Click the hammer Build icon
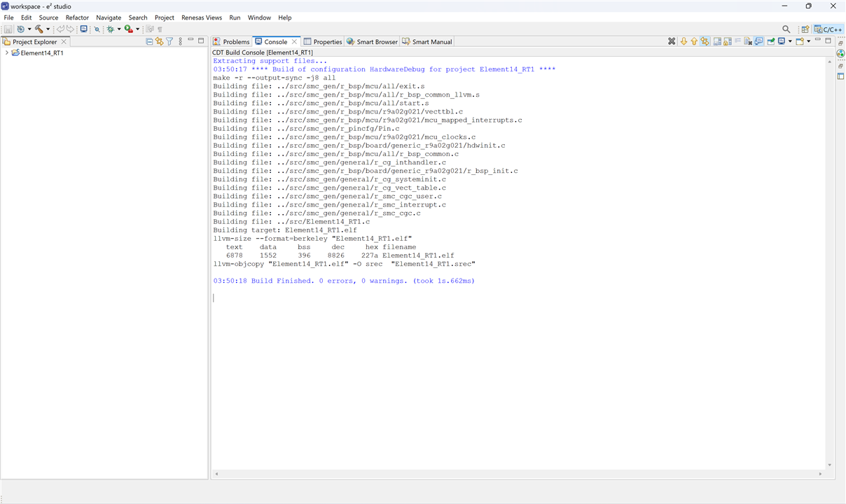 [39, 29]
